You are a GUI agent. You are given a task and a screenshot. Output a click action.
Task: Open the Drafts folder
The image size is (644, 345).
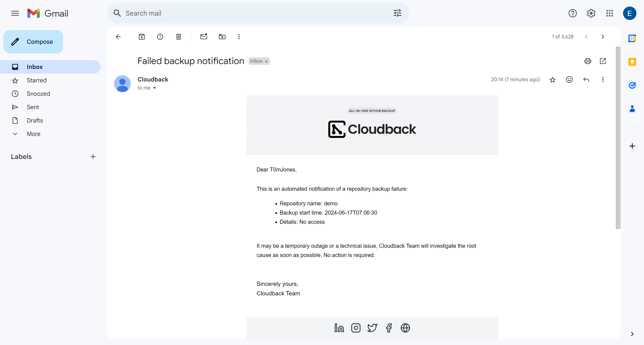[x=50, y=121]
